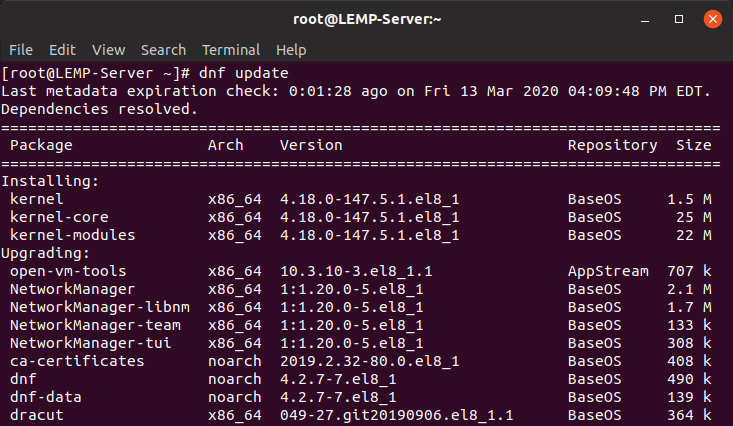Minimize the terminal window
This screenshot has width=733, height=426.
point(645,20)
